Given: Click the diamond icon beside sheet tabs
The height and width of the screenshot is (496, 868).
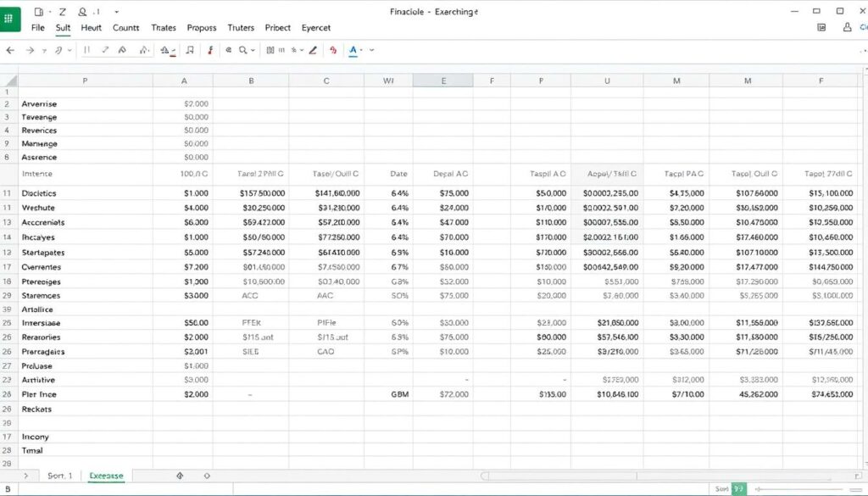Looking at the screenshot, I should tap(180, 476).
